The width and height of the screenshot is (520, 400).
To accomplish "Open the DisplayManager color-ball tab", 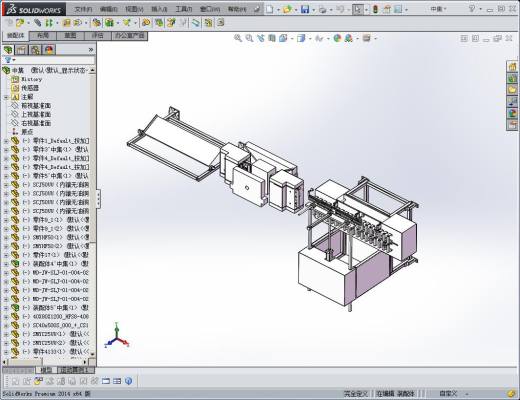I will pyautogui.click(x=49, y=50).
